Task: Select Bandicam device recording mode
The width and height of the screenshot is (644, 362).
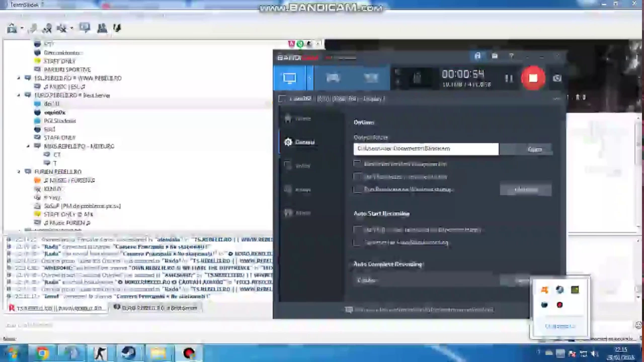Action: point(371,78)
